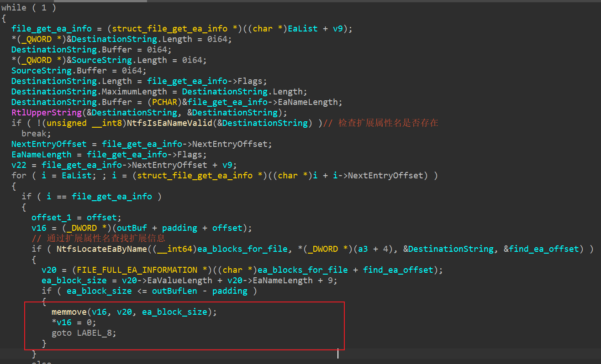Click the MaximumLength field name

click(135, 91)
